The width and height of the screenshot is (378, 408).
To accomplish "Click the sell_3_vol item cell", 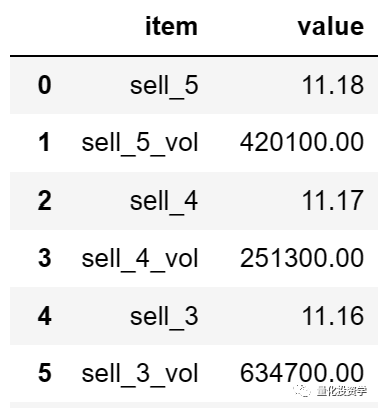I will 140,374.
